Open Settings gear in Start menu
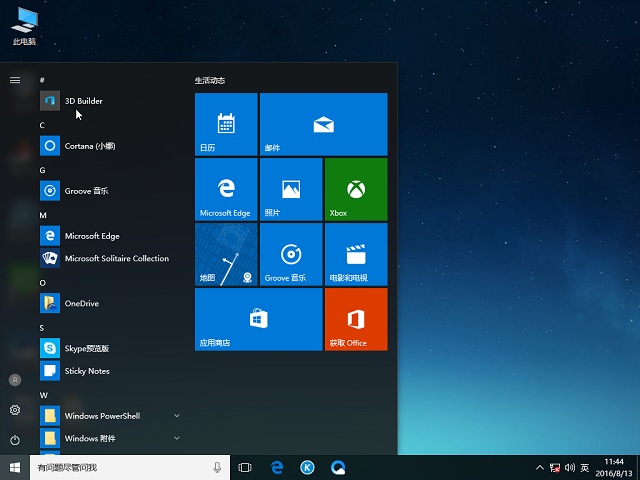Screen dimensions: 640x480 [x=15, y=410]
